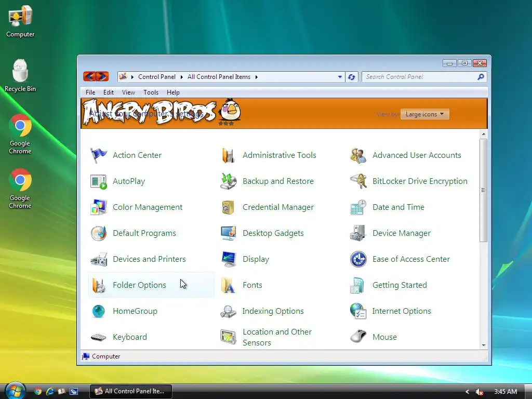Select the All Control Panel Items taskbar button

pos(131,391)
